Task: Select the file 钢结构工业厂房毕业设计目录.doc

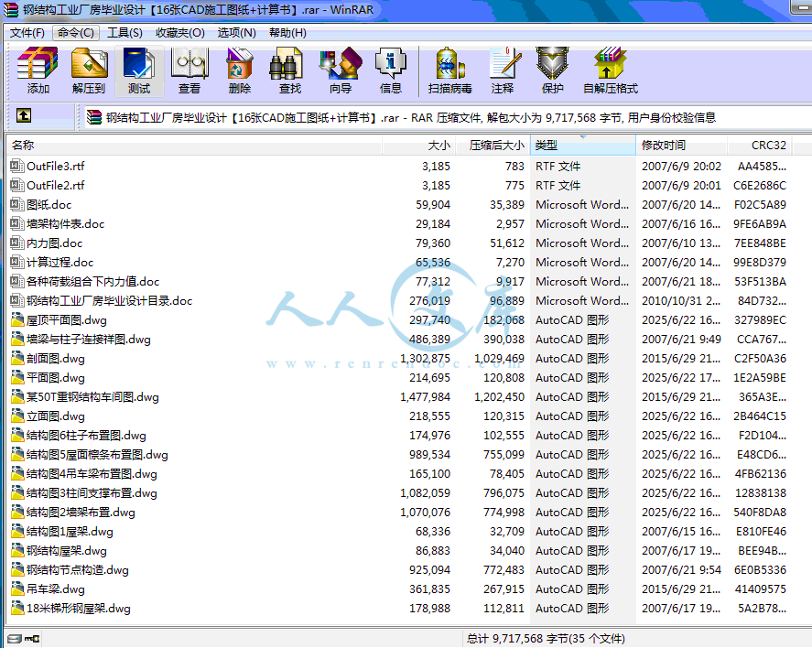Action: pyautogui.click(x=109, y=300)
